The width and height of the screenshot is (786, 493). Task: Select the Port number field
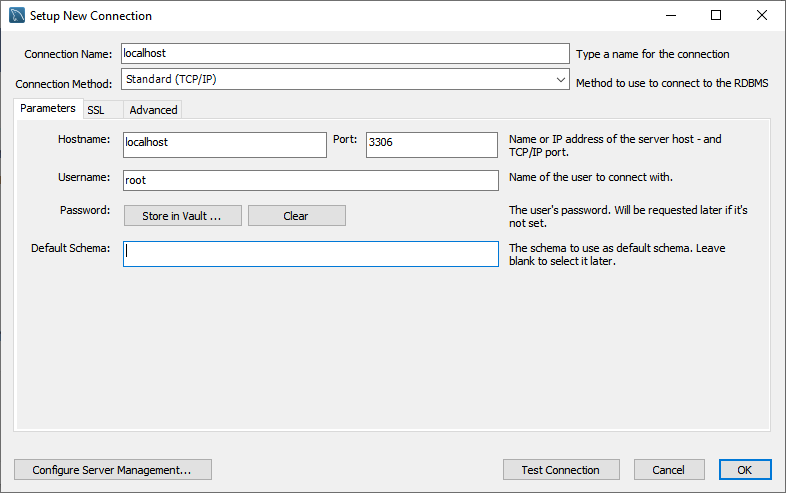point(431,144)
